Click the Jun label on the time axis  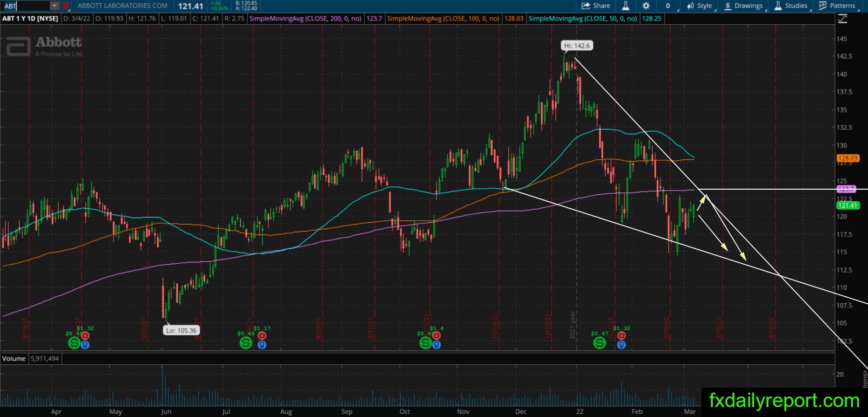(x=166, y=411)
